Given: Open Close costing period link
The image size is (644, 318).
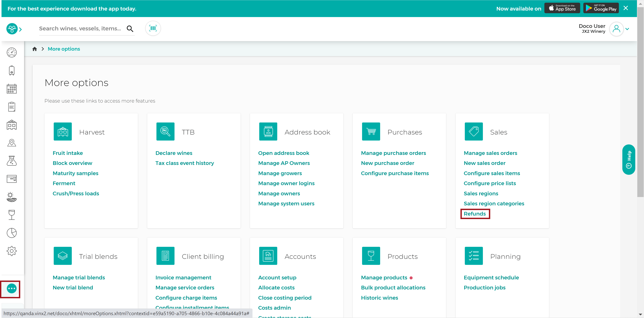Looking at the screenshot, I should click(285, 298).
